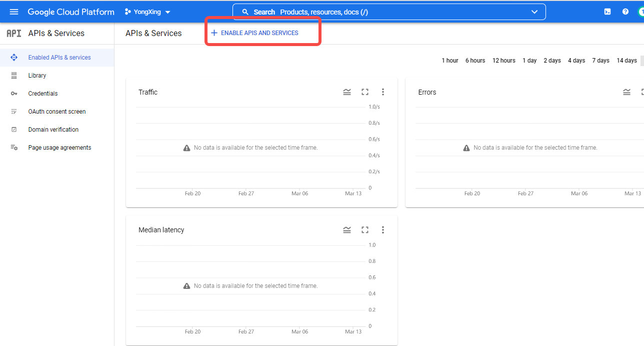Open the YongXing project selector dropdown
This screenshot has height=346, width=644.
point(147,12)
